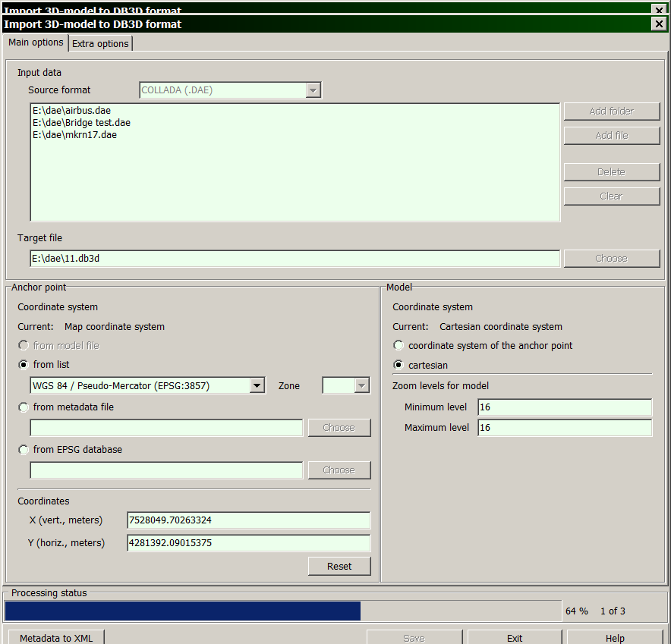Switch to the Extra options tab
The height and width of the screenshot is (644, 671).
100,44
